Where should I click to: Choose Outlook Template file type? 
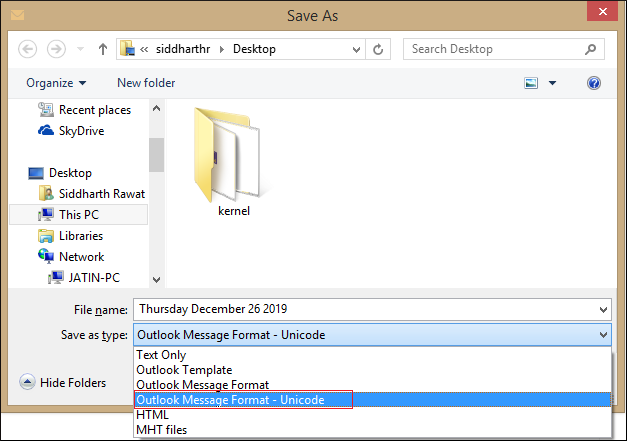(372, 370)
